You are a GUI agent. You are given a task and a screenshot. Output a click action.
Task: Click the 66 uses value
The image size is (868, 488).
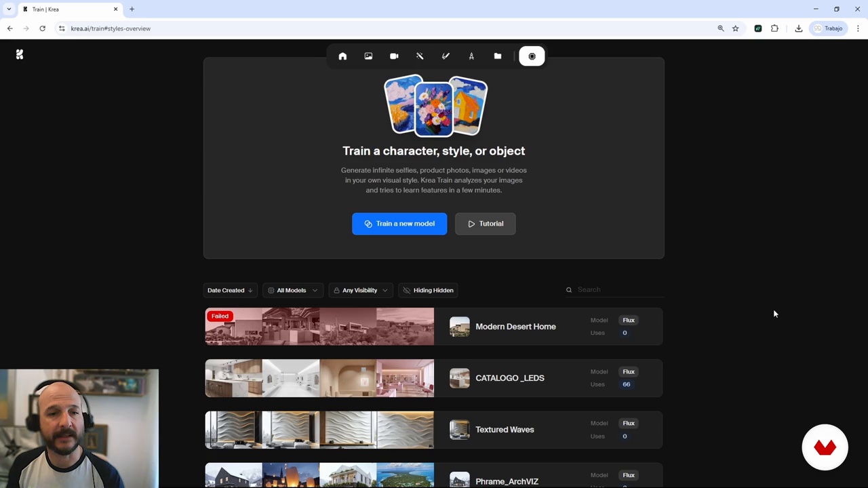[x=626, y=384]
